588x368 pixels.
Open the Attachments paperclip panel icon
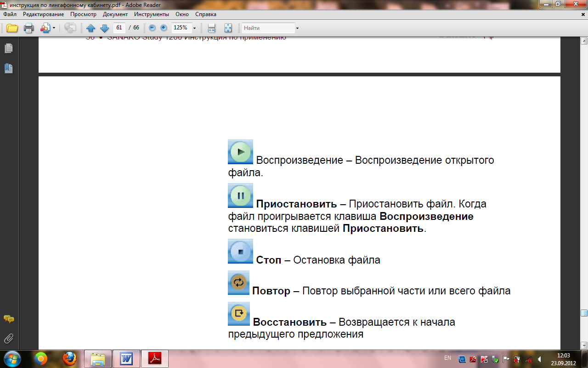pyautogui.click(x=9, y=339)
